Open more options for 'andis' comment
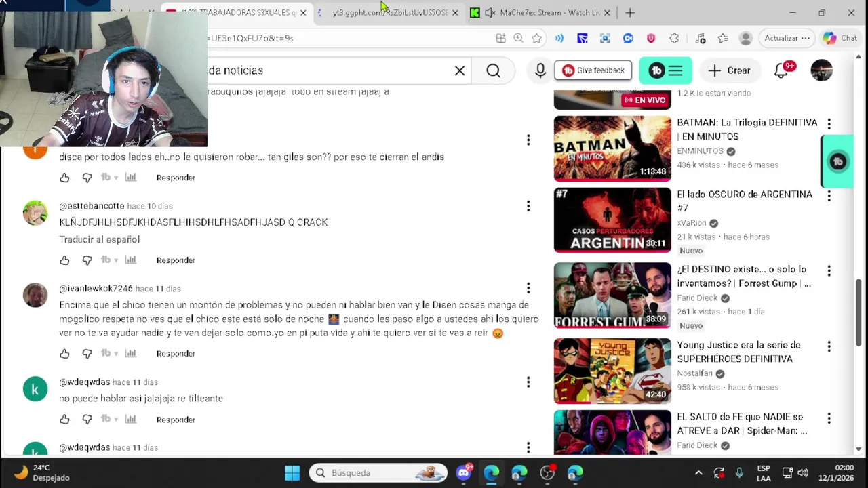Viewport: 868px width, 488px height. [x=528, y=140]
